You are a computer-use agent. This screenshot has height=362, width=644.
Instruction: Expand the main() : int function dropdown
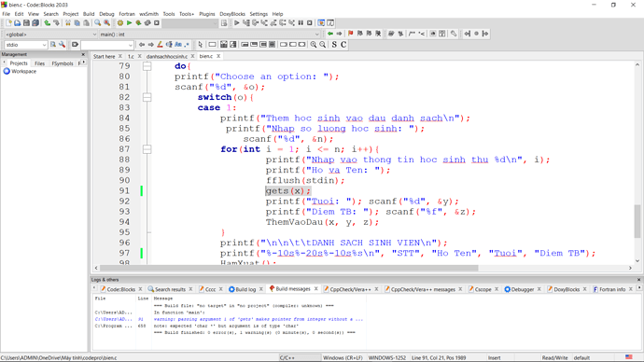[x=209, y=35]
